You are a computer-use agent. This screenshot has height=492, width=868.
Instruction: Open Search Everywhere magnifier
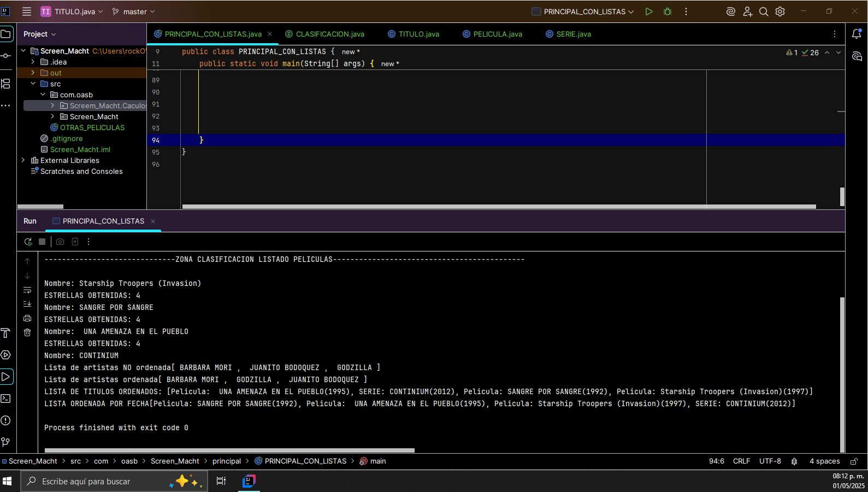(x=764, y=11)
